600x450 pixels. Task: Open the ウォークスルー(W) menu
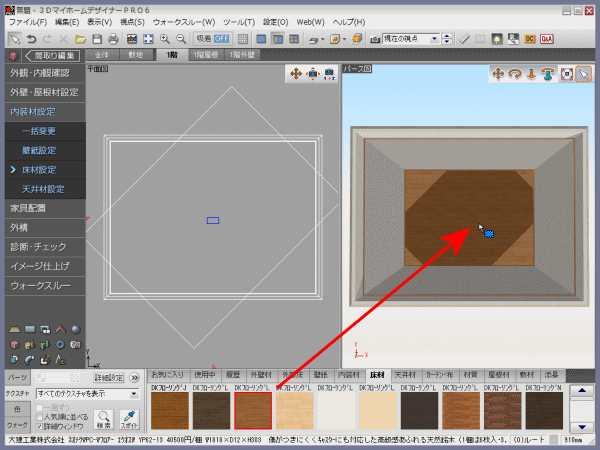tap(185, 21)
